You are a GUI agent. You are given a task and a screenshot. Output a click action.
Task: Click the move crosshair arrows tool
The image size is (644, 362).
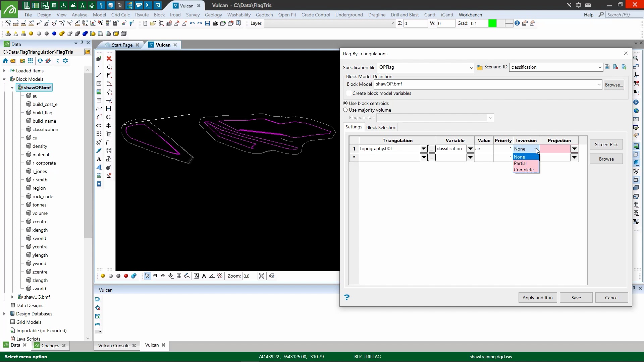tap(109, 67)
